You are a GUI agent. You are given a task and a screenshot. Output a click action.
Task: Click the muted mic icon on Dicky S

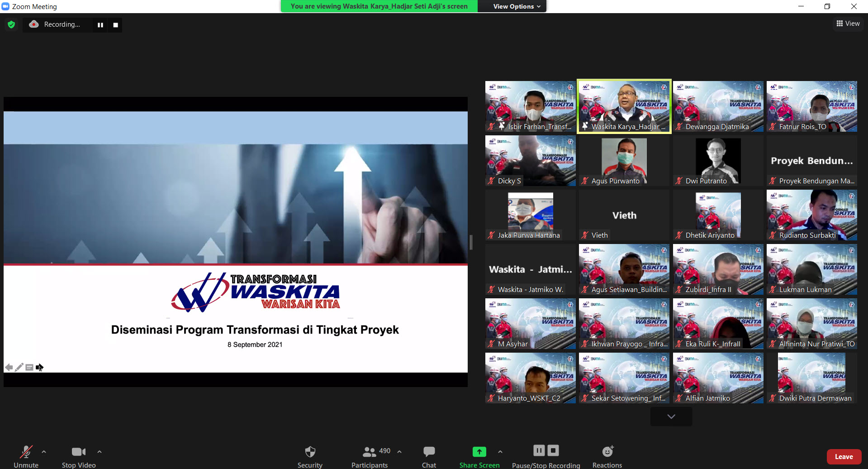tap(491, 181)
